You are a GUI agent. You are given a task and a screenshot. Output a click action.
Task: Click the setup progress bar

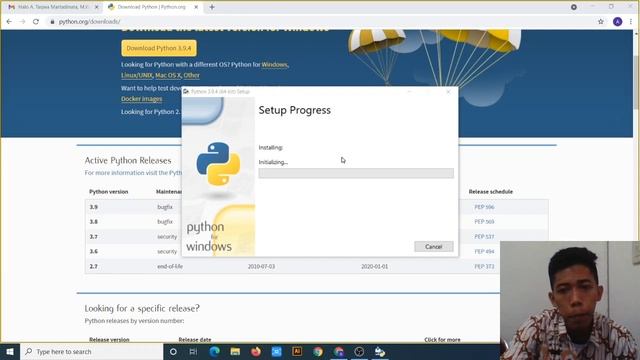(x=356, y=173)
